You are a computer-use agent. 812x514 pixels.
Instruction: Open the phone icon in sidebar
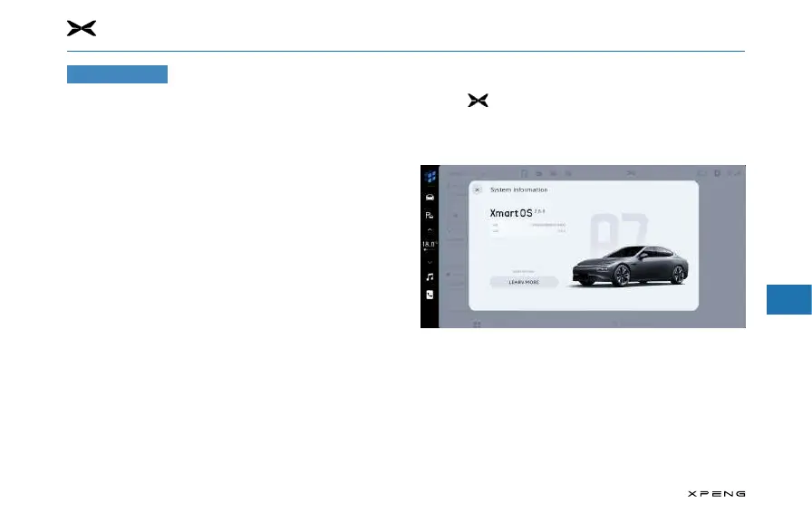430,295
